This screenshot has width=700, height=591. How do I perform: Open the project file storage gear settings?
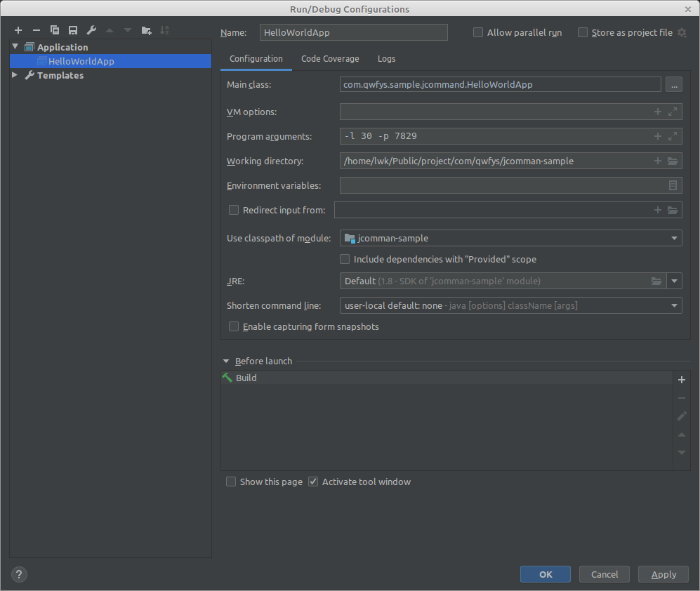click(682, 32)
